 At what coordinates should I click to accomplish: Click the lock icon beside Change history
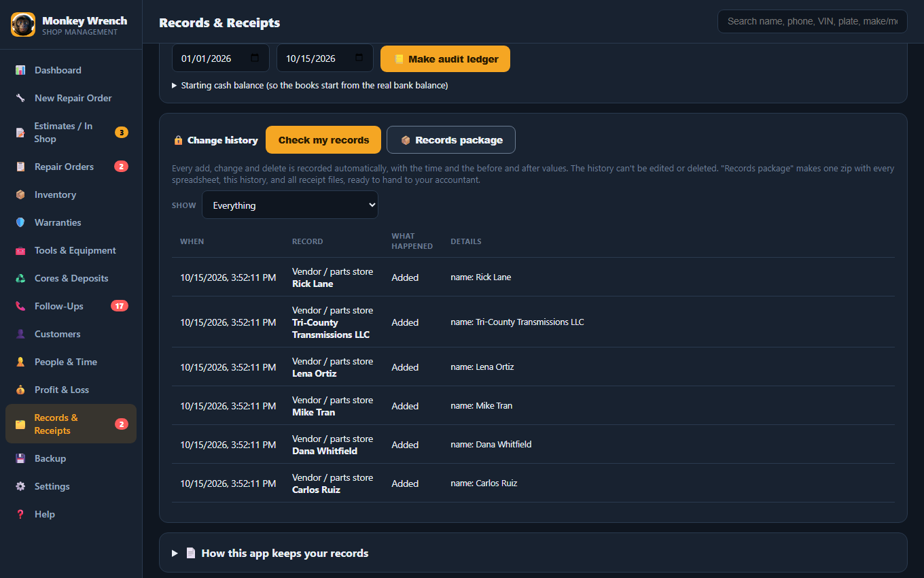[178, 140]
